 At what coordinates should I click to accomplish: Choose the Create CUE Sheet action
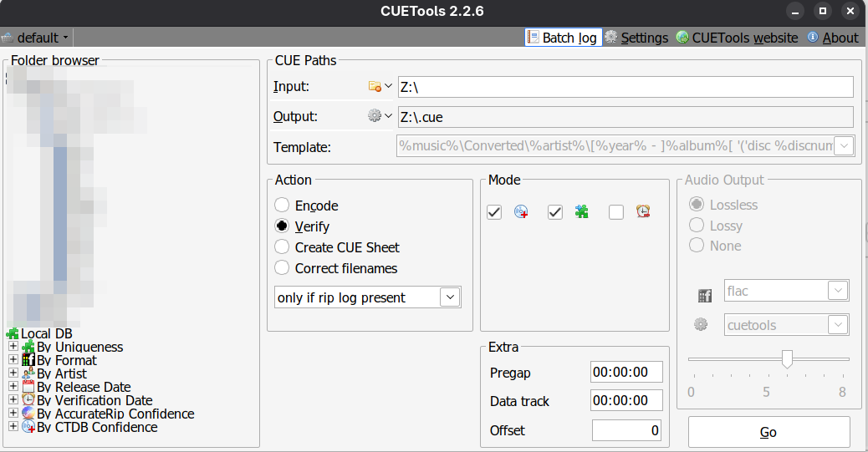(x=282, y=247)
